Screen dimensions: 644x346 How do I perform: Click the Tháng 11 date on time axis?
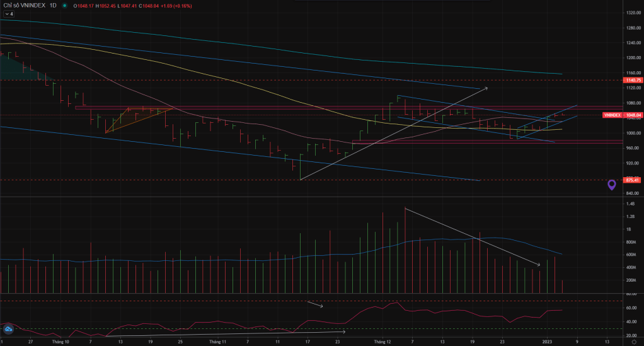(x=217, y=342)
